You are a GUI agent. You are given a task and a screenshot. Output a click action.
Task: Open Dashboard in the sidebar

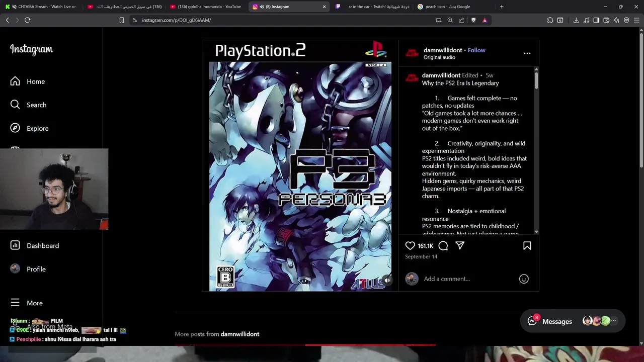[35, 245]
